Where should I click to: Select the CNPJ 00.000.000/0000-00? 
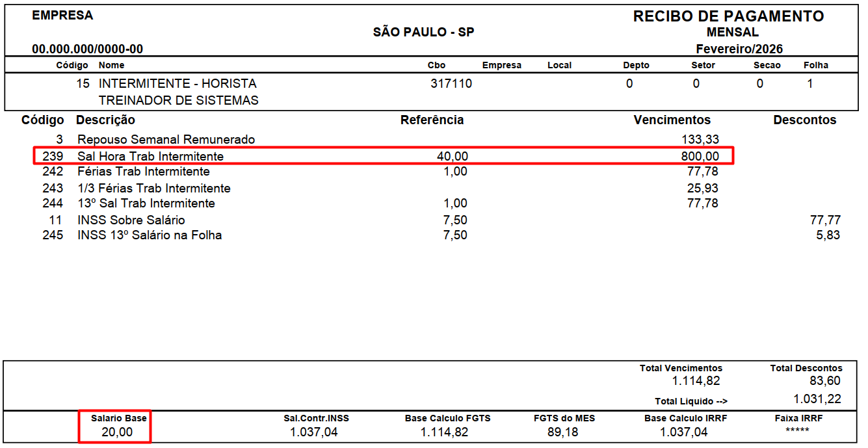(x=88, y=49)
